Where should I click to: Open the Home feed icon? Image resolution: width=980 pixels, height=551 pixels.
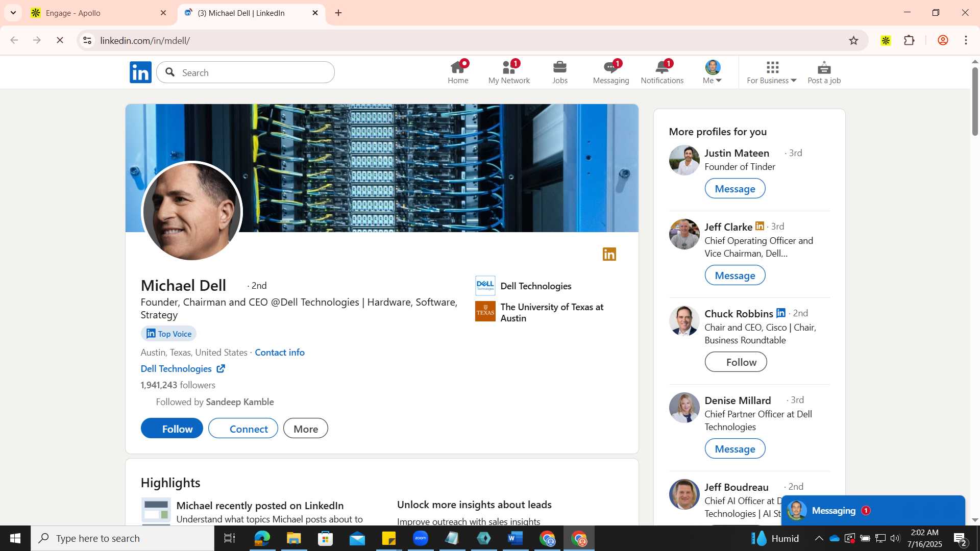458,72
